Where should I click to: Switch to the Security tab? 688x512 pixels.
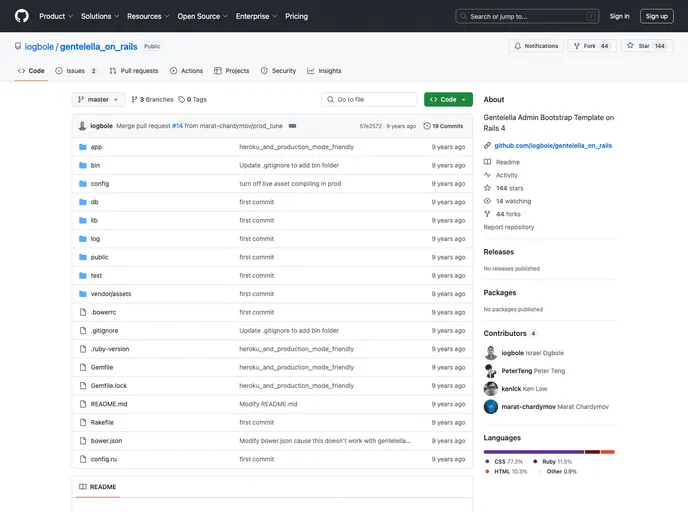(278, 71)
